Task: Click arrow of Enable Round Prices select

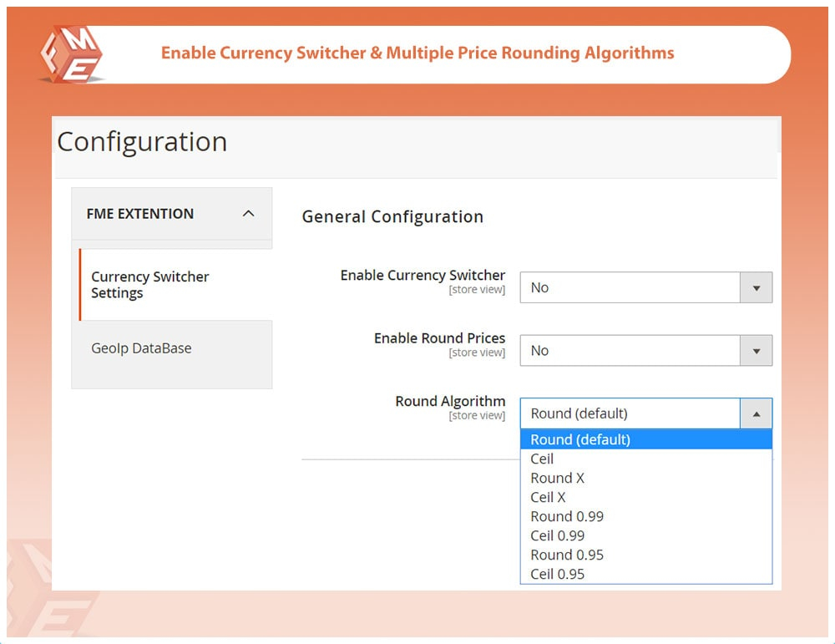Action: (x=756, y=352)
